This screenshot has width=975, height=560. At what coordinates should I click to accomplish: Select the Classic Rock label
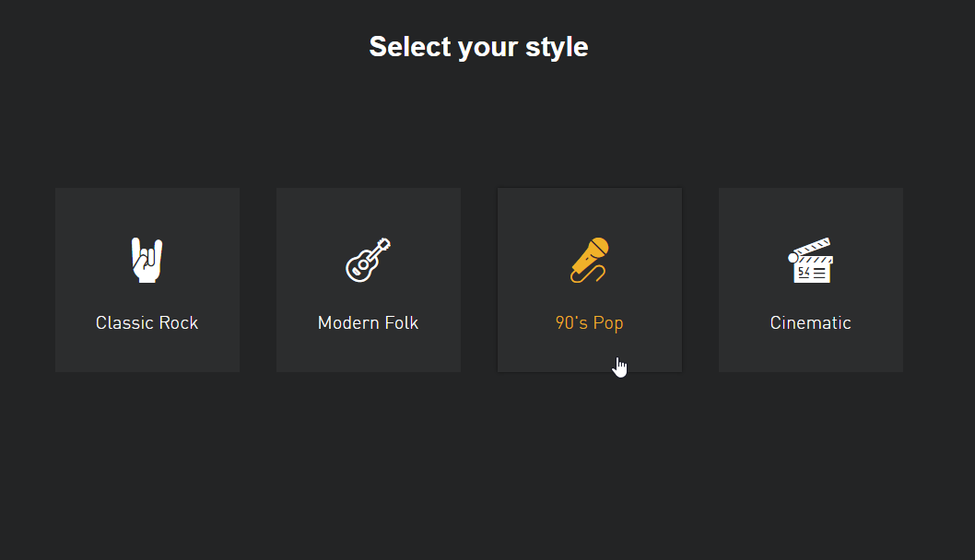147,322
